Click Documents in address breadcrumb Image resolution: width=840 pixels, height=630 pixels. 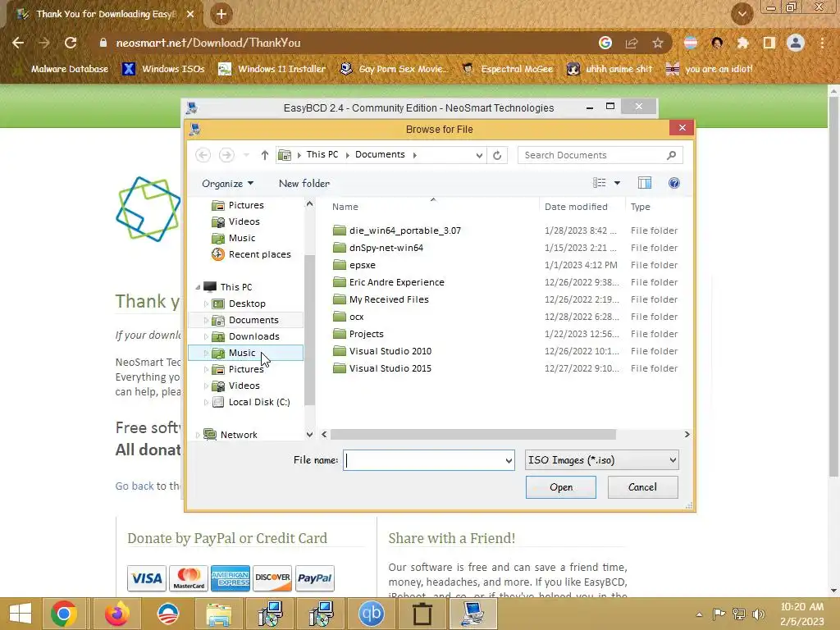coord(380,155)
